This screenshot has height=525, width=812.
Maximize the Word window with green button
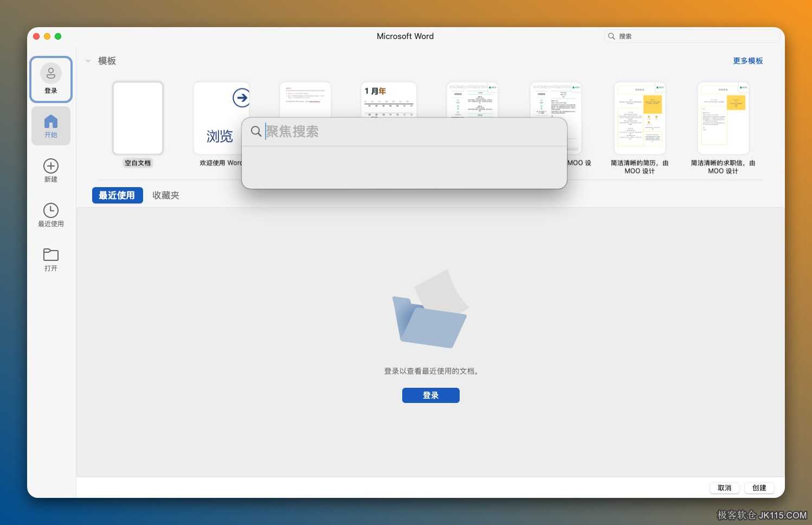click(x=58, y=36)
